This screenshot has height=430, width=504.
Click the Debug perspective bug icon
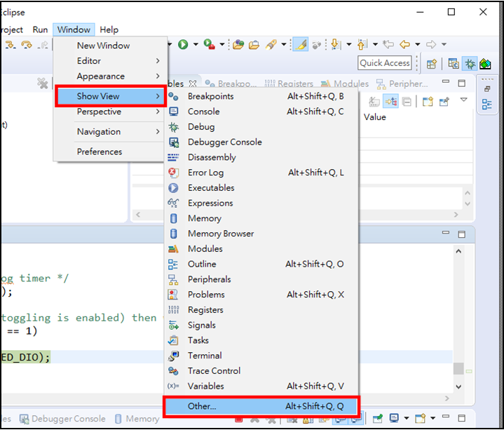click(470, 63)
